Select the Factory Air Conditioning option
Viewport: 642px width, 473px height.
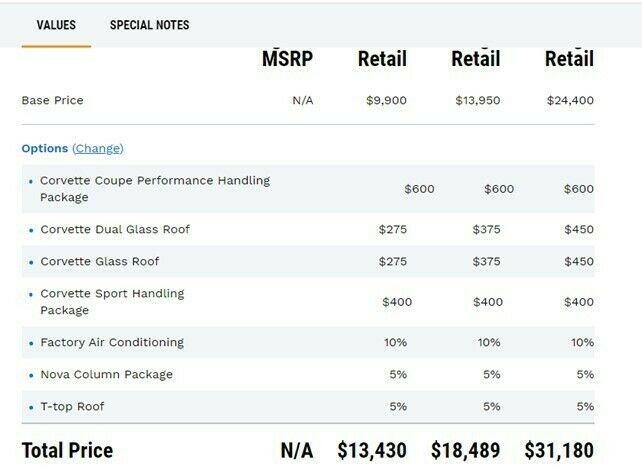point(112,342)
